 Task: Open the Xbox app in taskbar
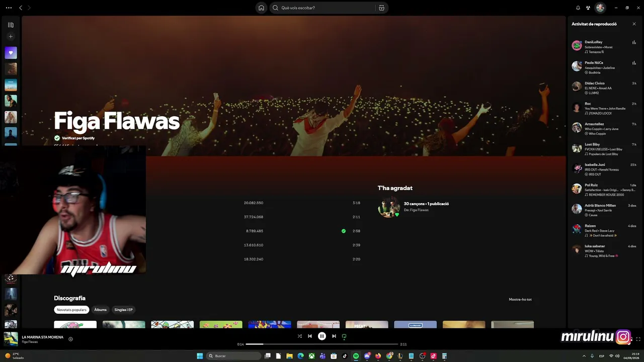[x=311, y=356]
